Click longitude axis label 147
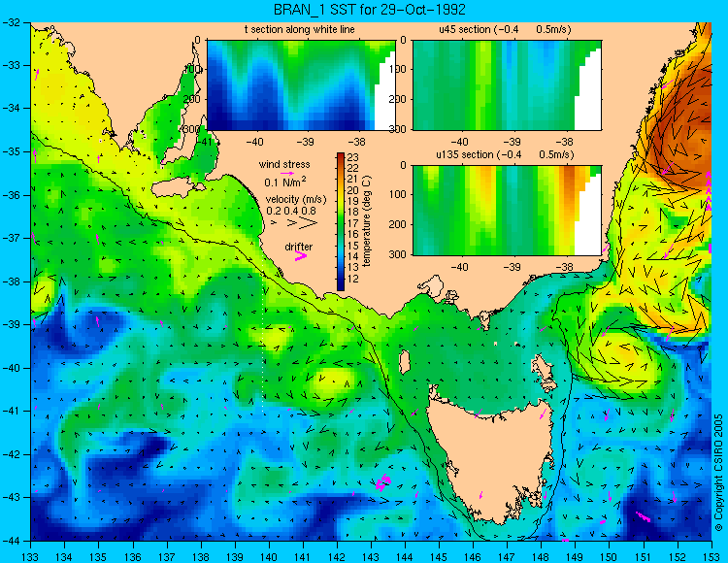The width and height of the screenshot is (728, 563). click(x=507, y=556)
